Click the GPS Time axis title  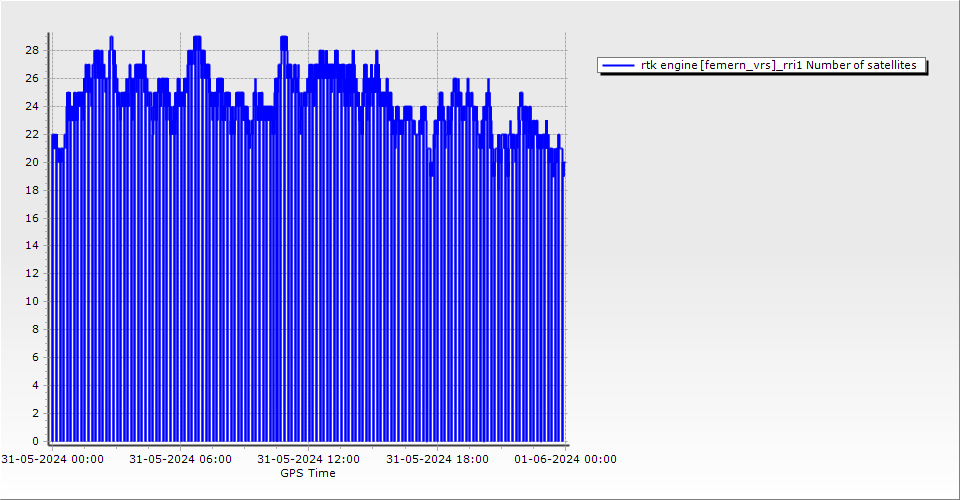[308, 473]
